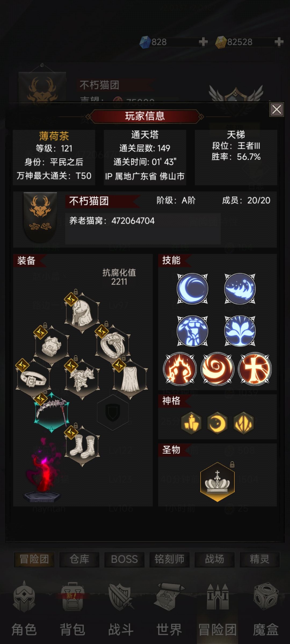View the flaming figure skill
The width and height of the screenshot is (290, 644).
[x=180, y=369]
